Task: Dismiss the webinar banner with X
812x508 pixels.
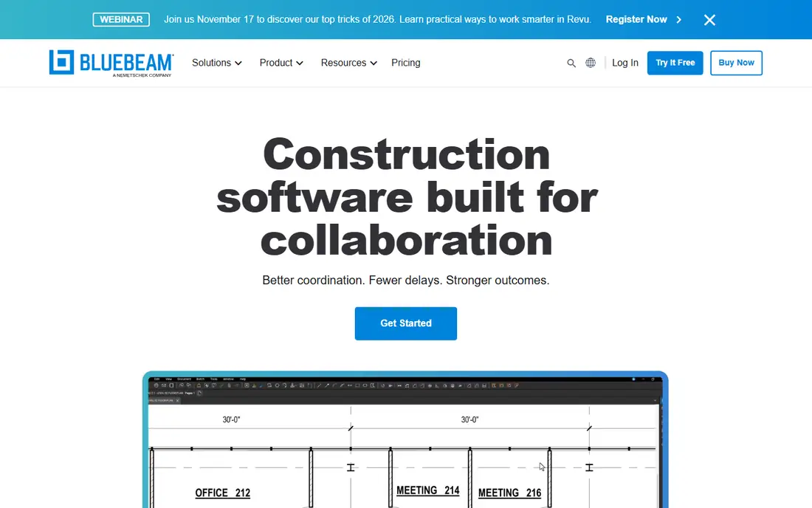Action: (709, 20)
